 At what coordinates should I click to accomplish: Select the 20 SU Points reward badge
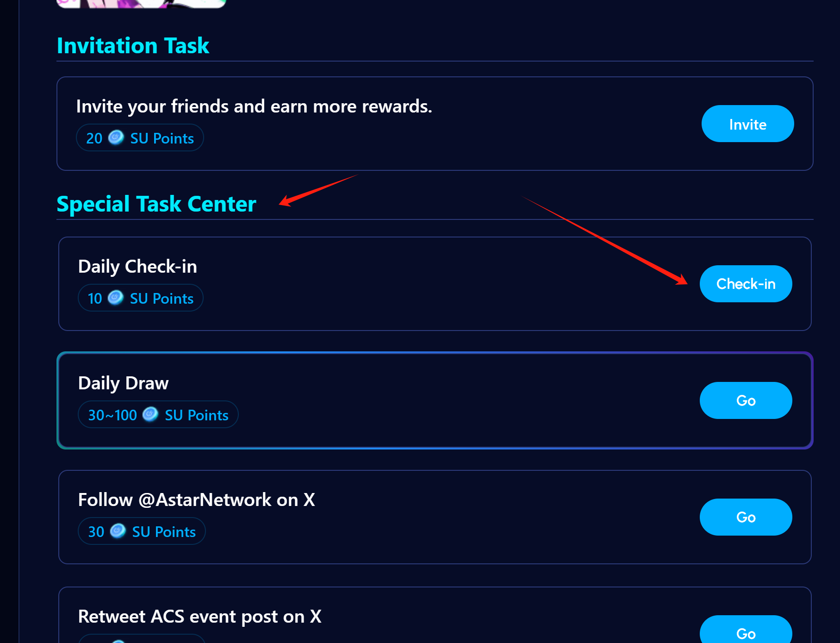click(x=140, y=138)
